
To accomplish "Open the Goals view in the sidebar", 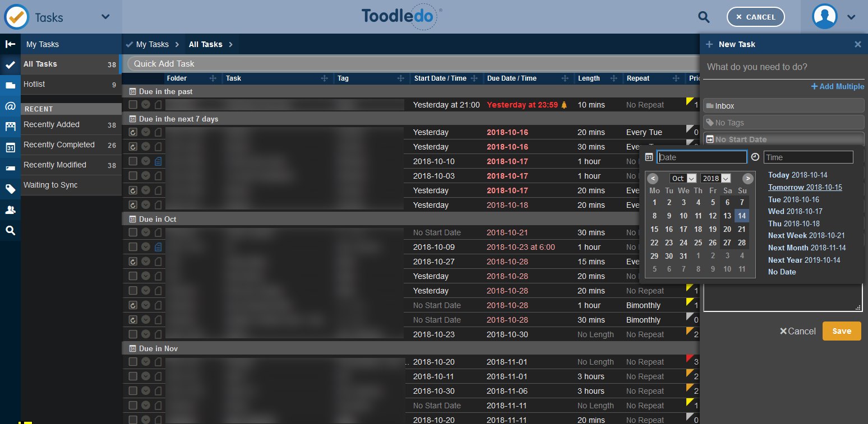I will (10, 127).
